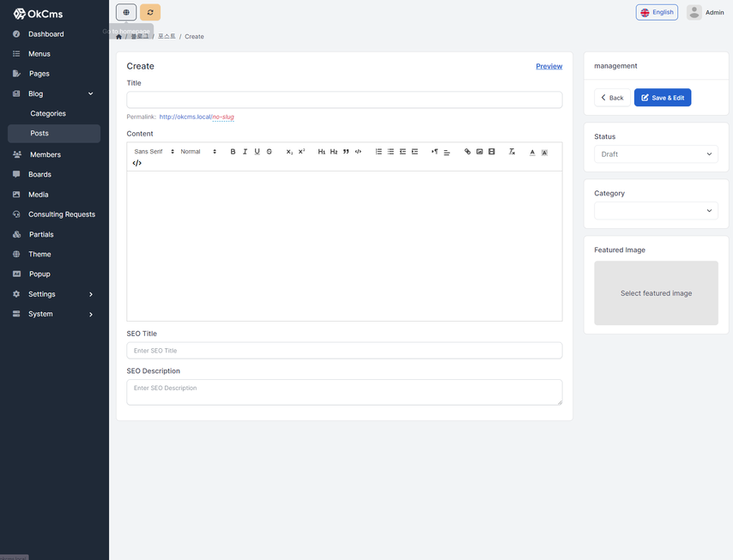
Task: Toggle underline formatting in editor
Action: [257, 152]
